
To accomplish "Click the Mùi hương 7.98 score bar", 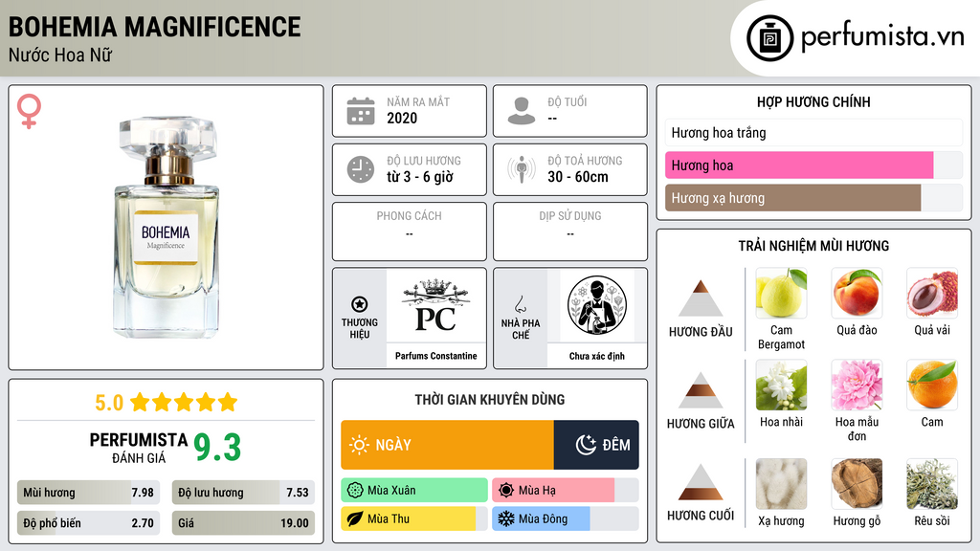I will (x=88, y=493).
